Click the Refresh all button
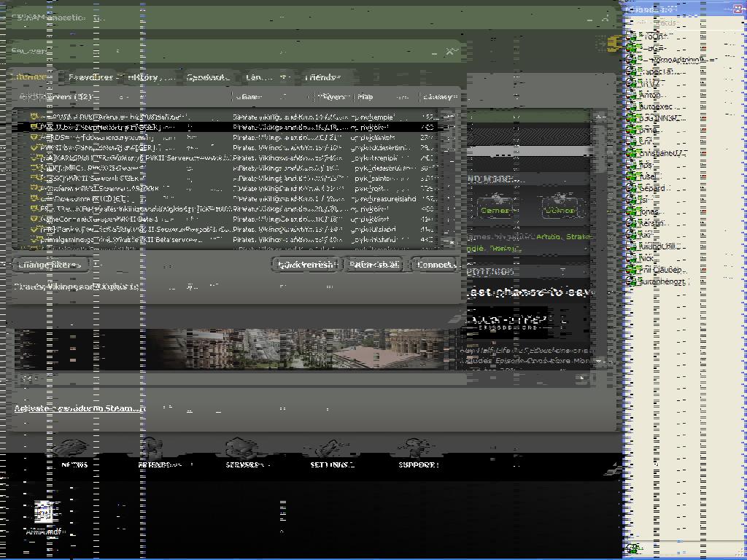This screenshot has height=560, width=747. pyautogui.click(x=374, y=265)
